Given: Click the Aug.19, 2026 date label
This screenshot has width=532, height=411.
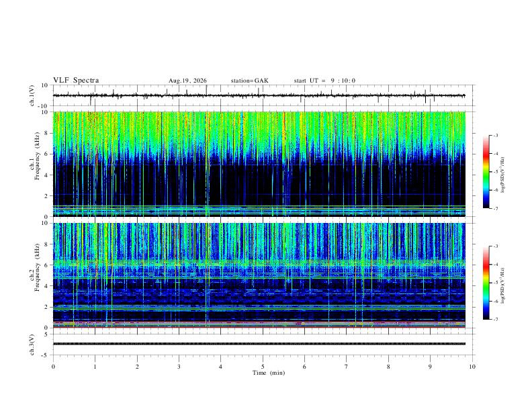Looking at the screenshot, I should 187,81.
